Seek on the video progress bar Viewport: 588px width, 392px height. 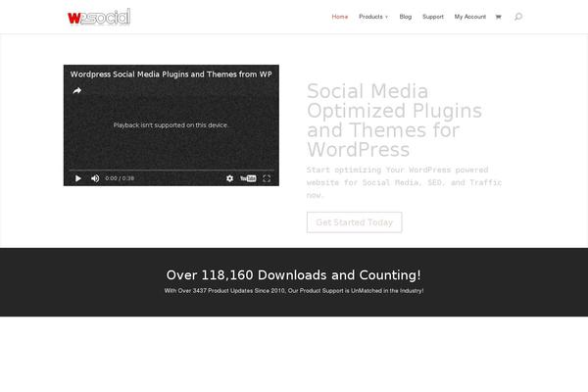click(171, 171)
